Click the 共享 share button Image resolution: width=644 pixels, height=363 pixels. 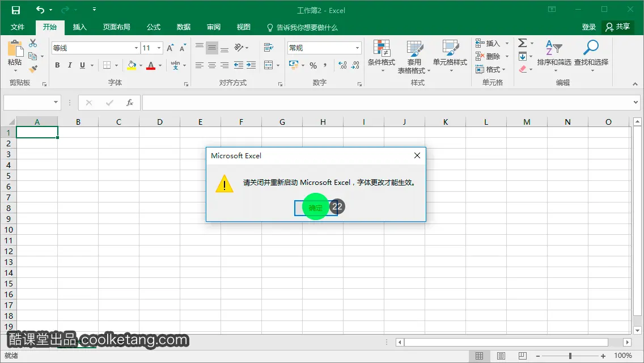point(618,27)
